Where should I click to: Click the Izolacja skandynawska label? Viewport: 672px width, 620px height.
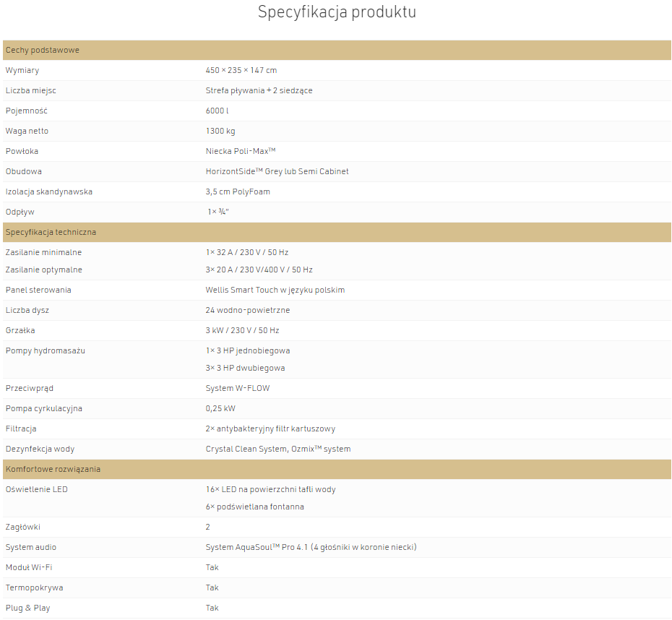tap(49, 192)
